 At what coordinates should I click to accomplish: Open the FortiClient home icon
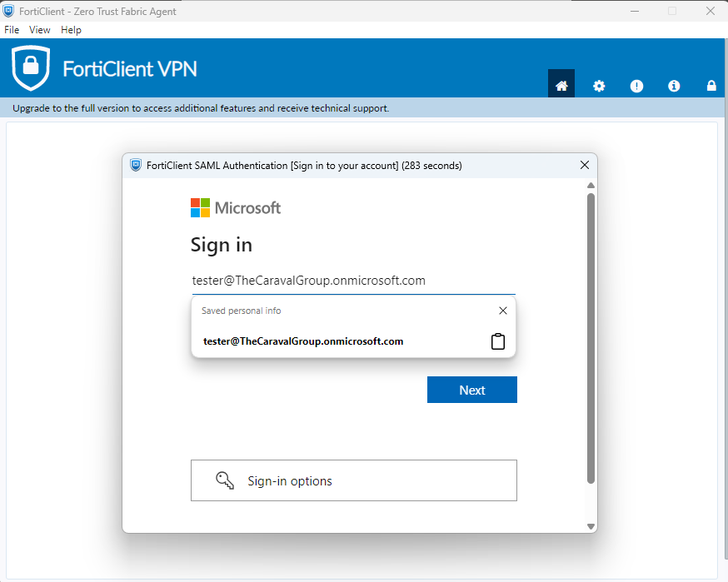tap(561, 86)
